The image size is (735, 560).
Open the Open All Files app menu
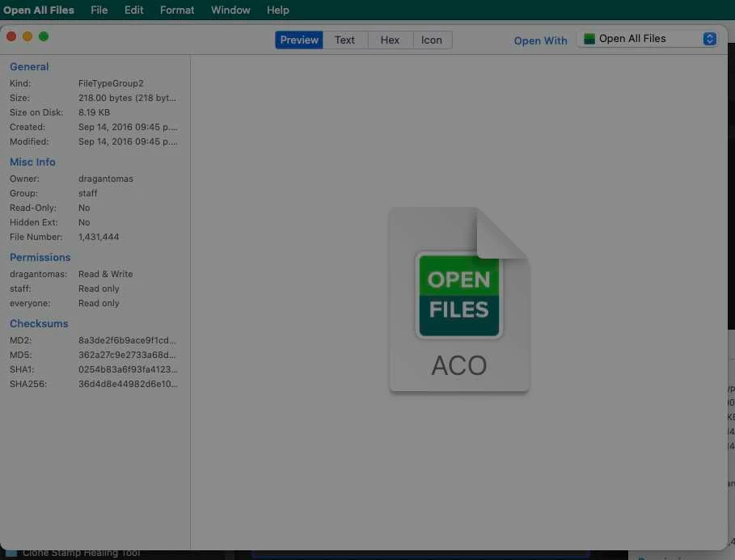click(x=39, y=10)
